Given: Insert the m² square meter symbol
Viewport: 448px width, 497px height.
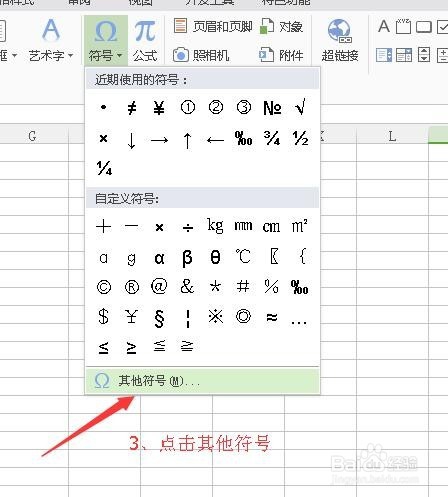Looking at the screenshot, I should (299, 226).
